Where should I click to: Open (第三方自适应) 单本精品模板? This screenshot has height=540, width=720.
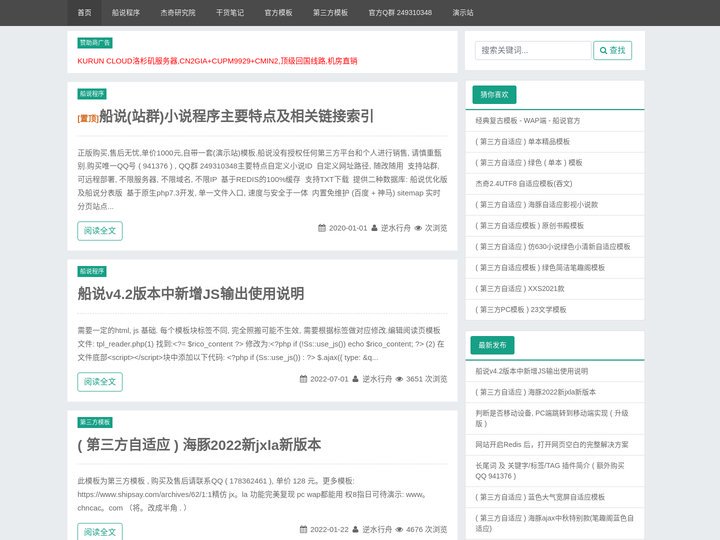[523, 141]
